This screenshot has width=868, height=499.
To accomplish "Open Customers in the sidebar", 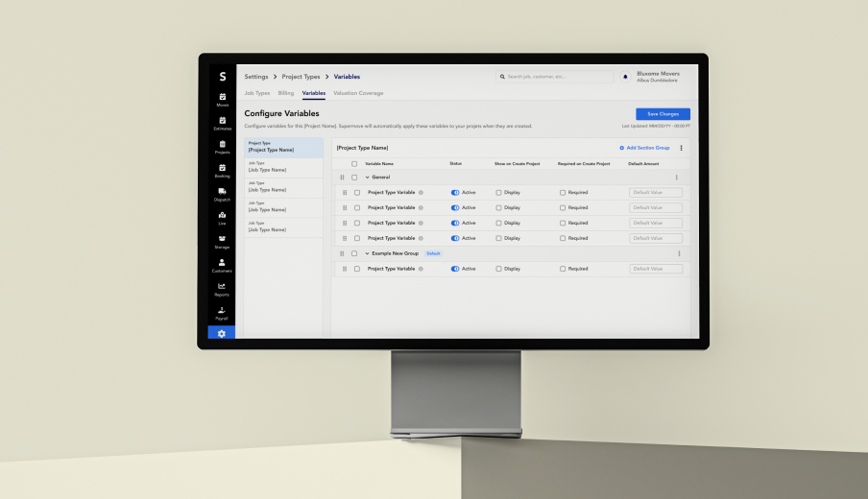I will click(222, 266).
